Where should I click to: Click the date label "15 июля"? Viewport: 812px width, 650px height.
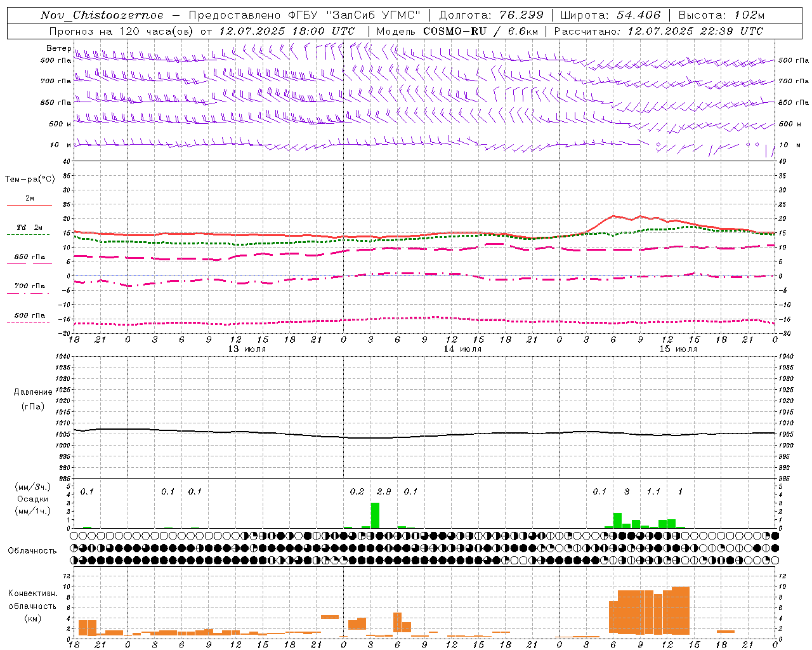click(678, 348)
